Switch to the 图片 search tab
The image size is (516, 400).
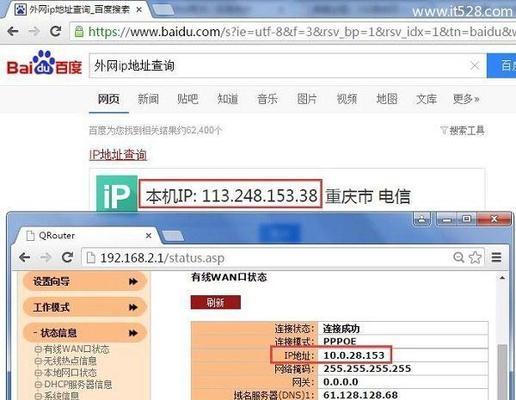pyautogui.click(x=307, y=99)
